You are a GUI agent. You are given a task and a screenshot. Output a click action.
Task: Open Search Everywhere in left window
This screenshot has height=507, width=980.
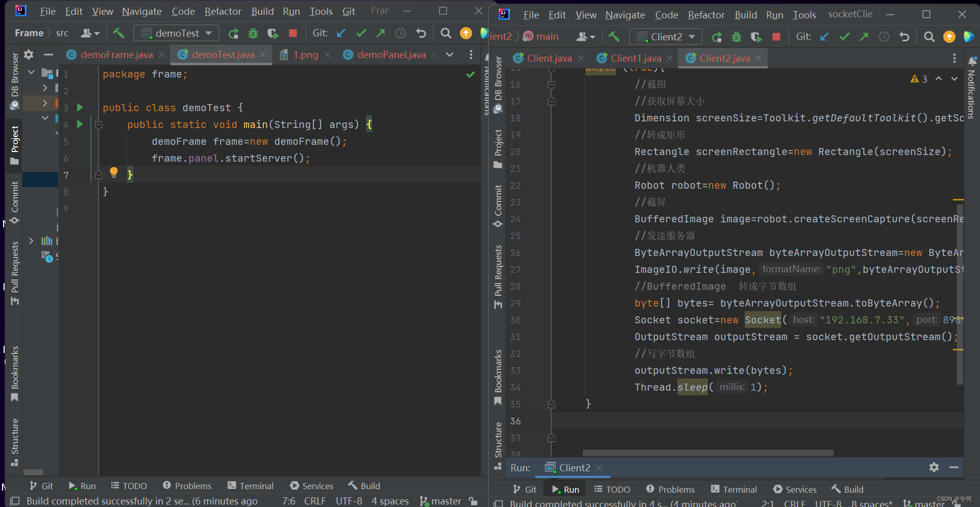[446, 33]
